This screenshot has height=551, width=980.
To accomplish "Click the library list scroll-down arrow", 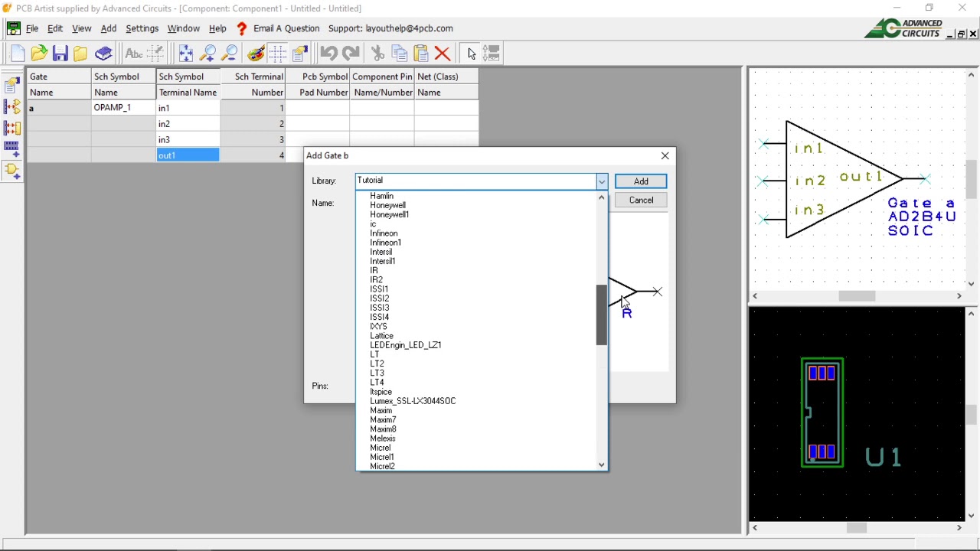I will pyautogui.click(x=601, y=465).
